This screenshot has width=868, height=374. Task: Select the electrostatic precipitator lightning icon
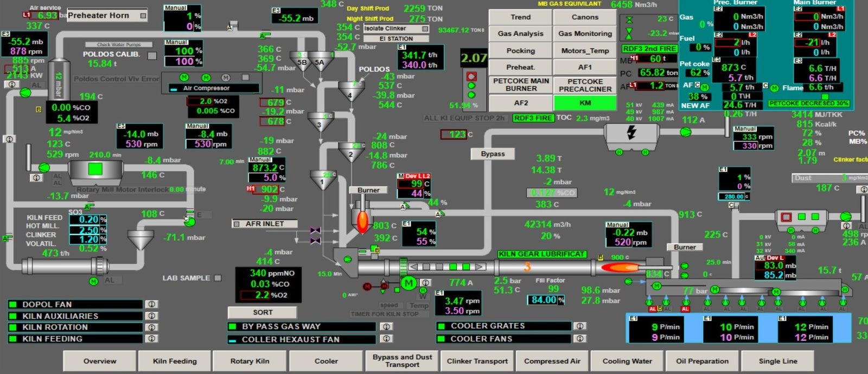tap(631, 132)
